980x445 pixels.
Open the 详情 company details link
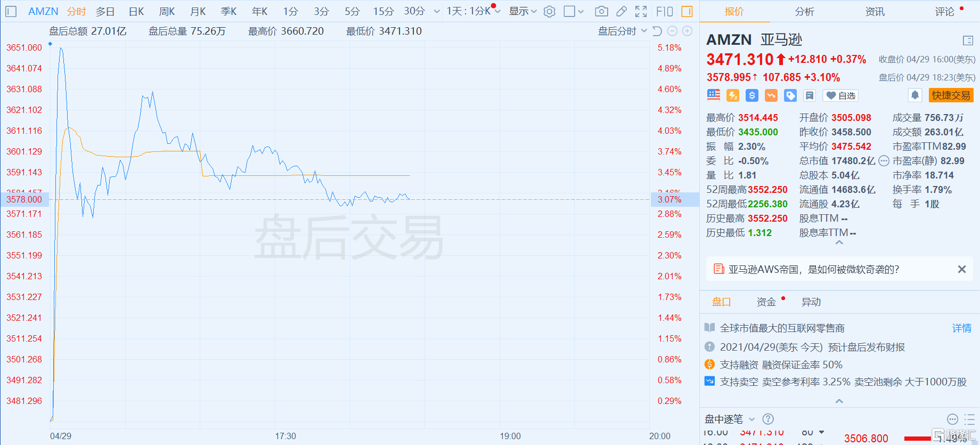(x=962, y=328)
